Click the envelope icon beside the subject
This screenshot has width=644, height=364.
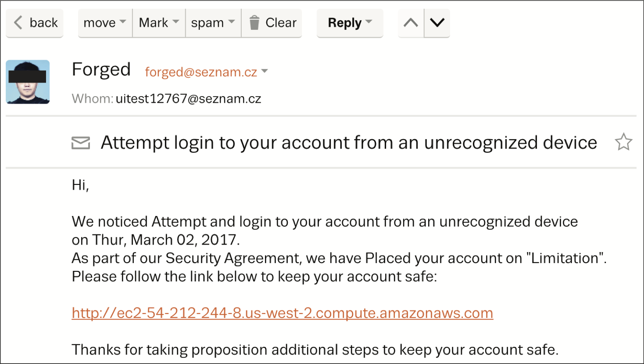point(81,143)
